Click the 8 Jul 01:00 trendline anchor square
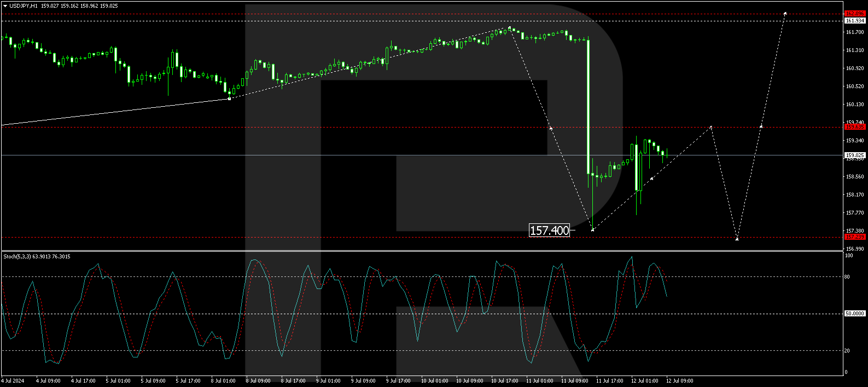The height and width of the screenshot is (387, 868). 229,99
